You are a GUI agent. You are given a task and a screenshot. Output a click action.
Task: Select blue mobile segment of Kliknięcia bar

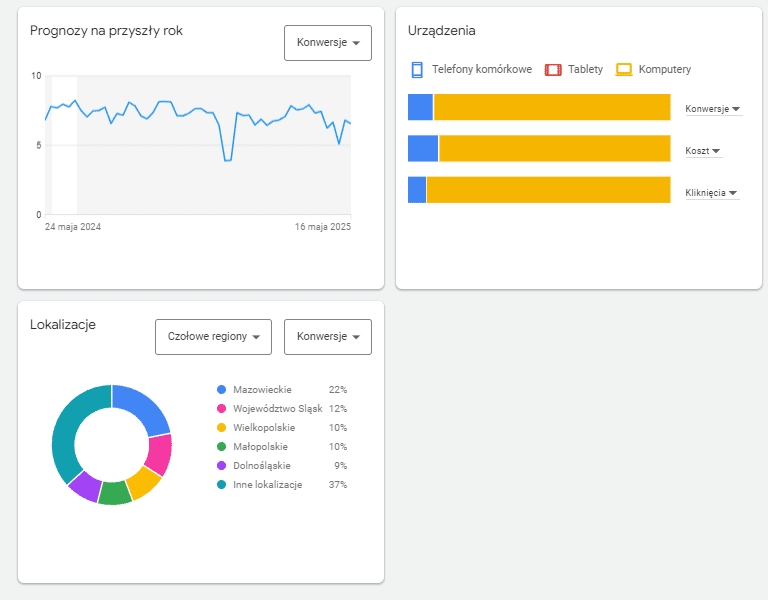417,190
